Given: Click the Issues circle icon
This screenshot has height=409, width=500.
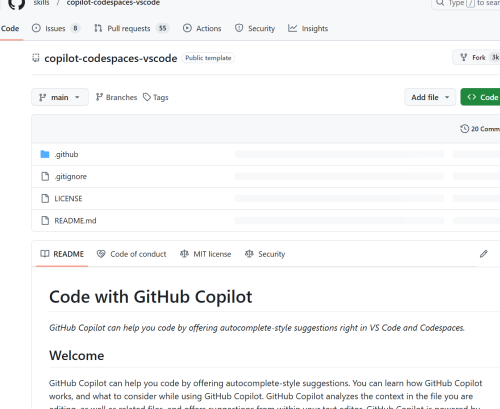Looking at the screenshot, I should [x=36, y=28].
